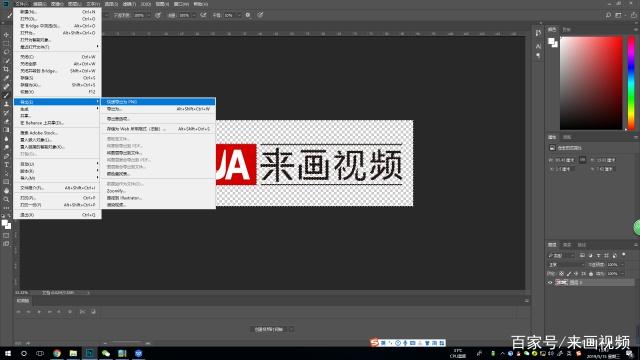Choose 存储为 Web 所用格式 (旧版)

coord(158,129)
